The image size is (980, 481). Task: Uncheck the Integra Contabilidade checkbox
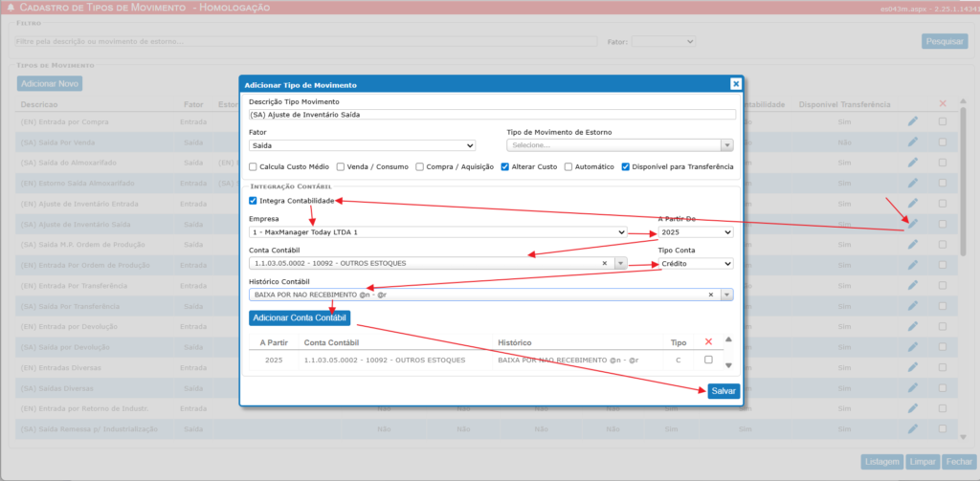(x=253, y=201)
